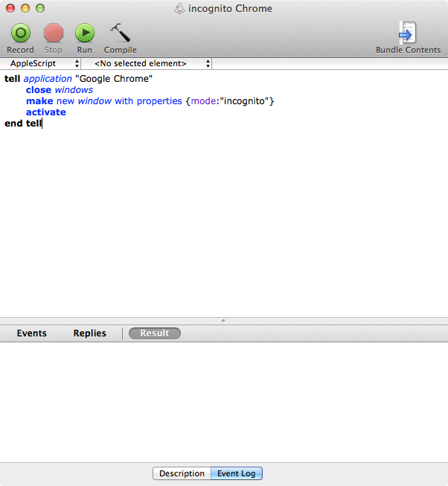Compile the script using the hammer icon
The width and height of the screenshot is (448, 486).
pos(121,33)
